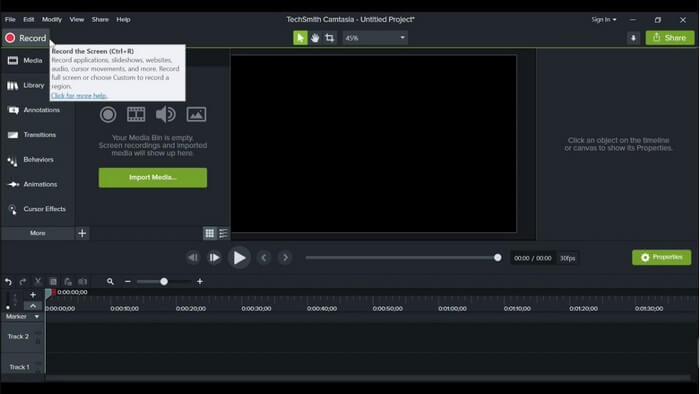Click the green Properties button
The height and width of the screenshot is (394, 700).
click(x=662, y=257)
